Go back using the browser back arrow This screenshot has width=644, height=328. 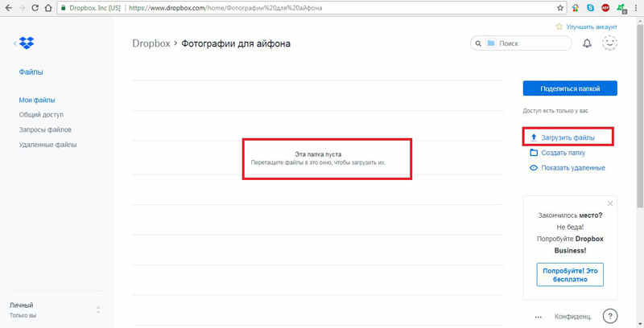tap(8, 8)
